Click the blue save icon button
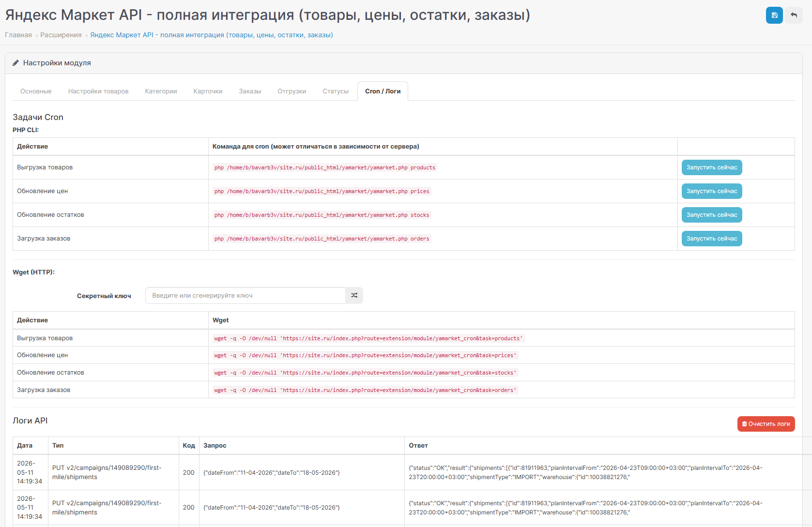The image size is (812, 527). click(x=774, y=15)
